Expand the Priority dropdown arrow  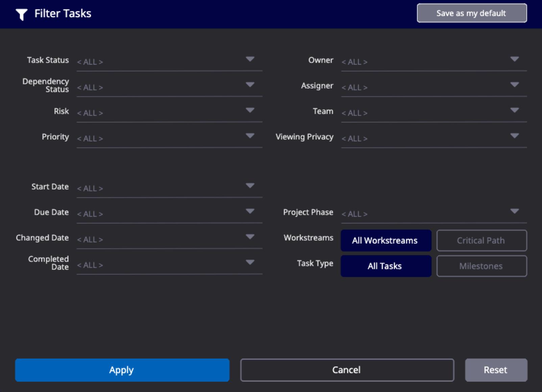250,136
